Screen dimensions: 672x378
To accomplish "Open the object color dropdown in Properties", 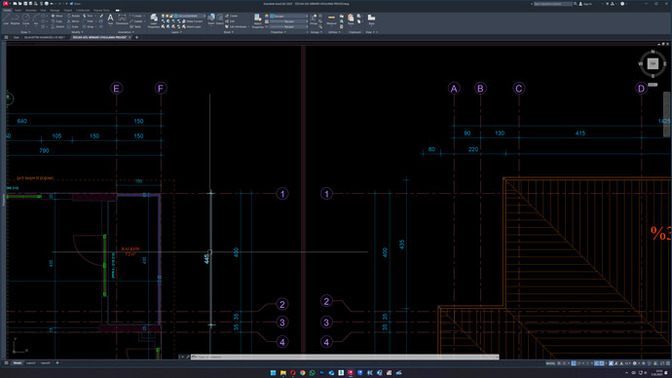I will coord(289,16).
